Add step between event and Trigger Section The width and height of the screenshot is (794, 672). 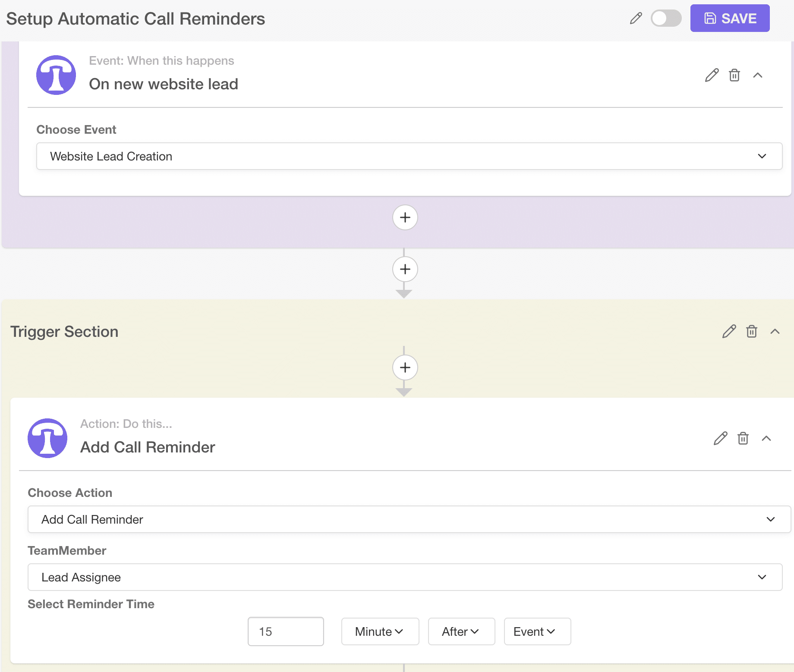tap(405, 269)
